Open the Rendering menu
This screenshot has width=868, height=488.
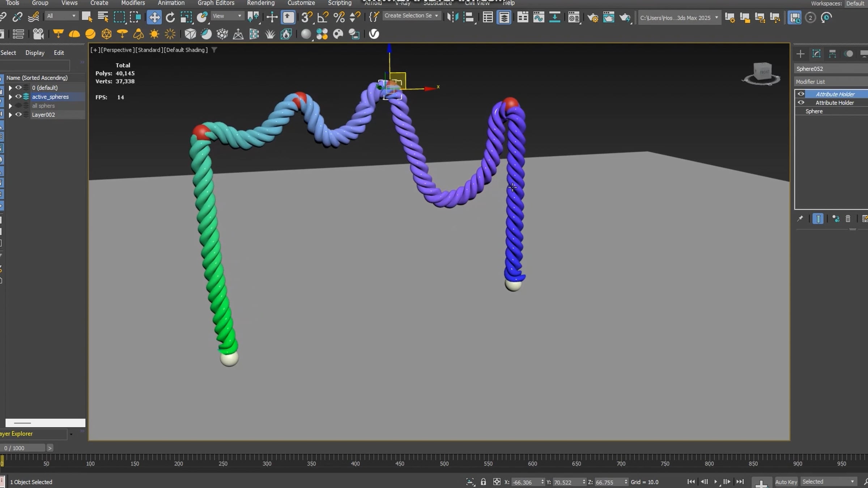pos(261,3)
